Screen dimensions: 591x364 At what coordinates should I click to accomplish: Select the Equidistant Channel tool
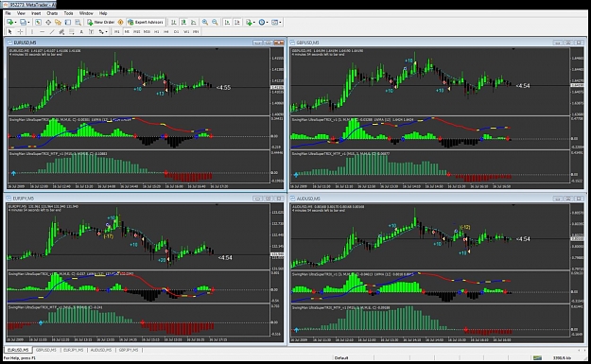61,32
